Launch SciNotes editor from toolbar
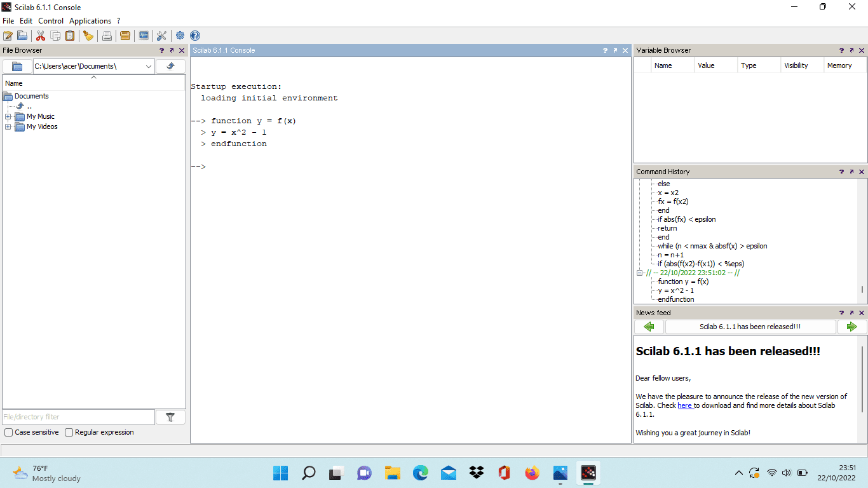This screenshot has width=868, height=488. (x=8, y=36)
